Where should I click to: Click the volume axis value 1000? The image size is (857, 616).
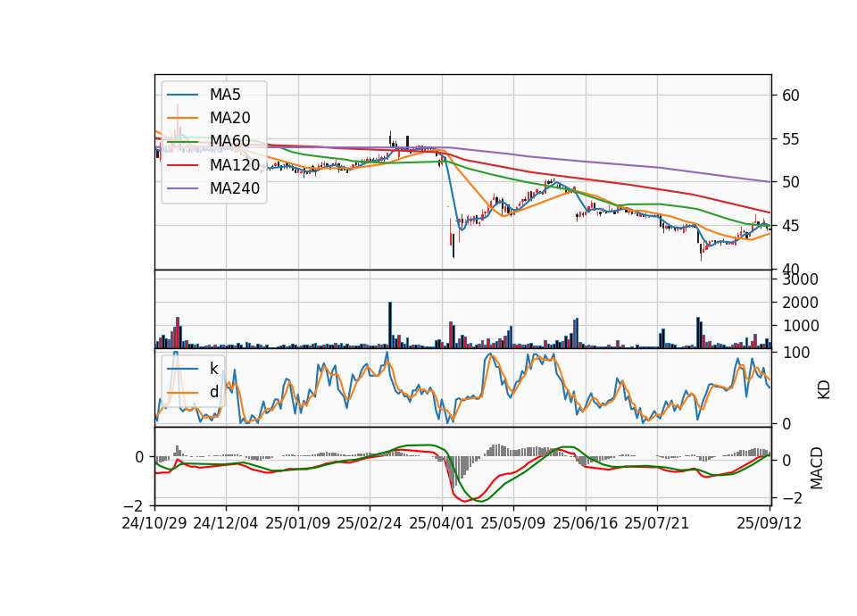pos(800,327)
